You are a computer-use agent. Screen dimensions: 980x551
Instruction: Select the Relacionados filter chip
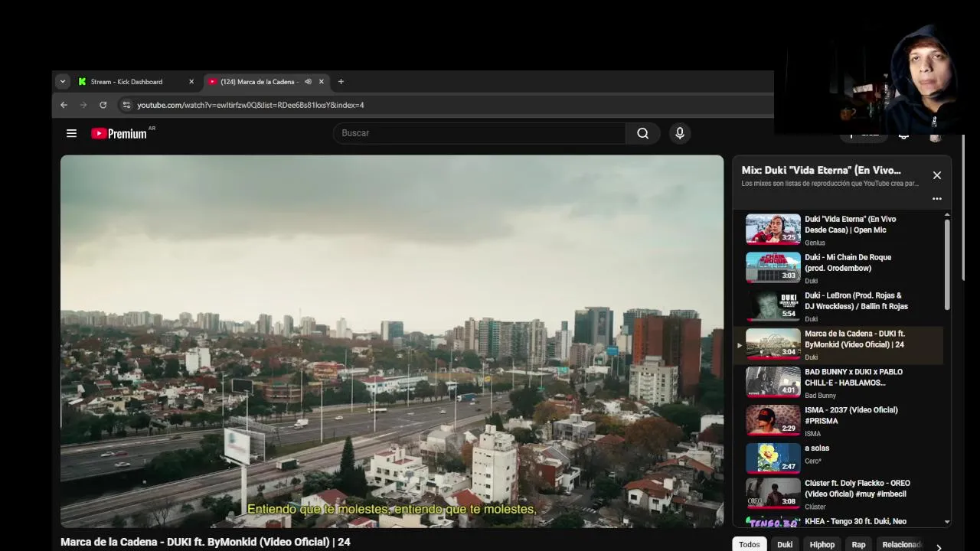[902, 545]
